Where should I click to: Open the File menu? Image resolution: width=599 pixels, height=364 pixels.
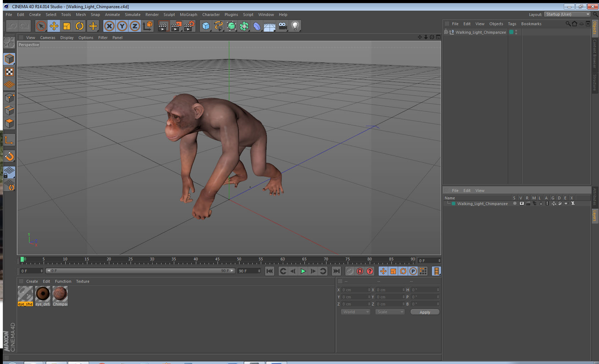[9, 15]
